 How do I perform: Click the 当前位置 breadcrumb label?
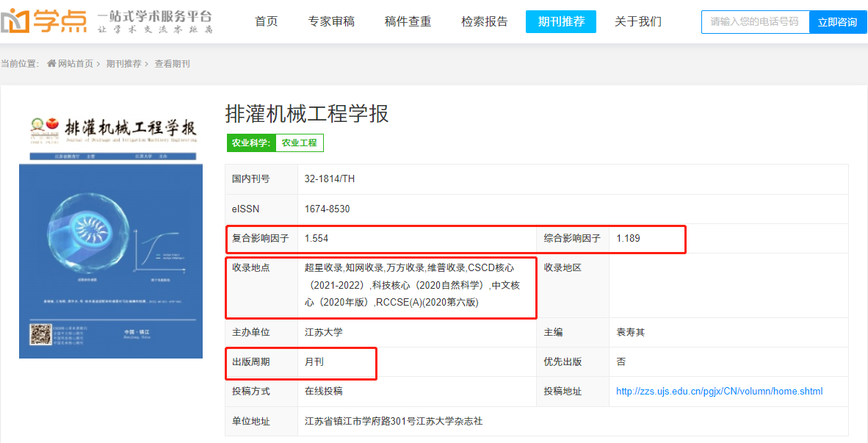point(20,64)
